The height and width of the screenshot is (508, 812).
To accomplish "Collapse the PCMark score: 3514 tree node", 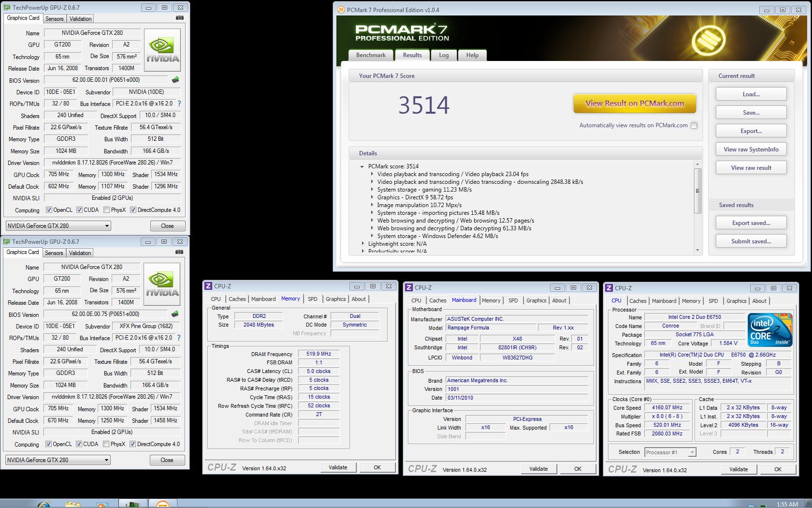I will click(x=362, y=166).
